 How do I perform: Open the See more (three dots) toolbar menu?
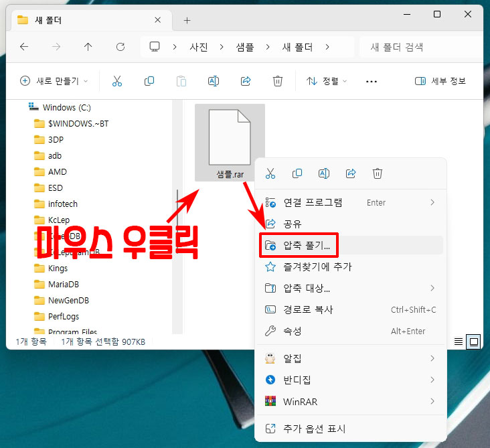point(372,81)
